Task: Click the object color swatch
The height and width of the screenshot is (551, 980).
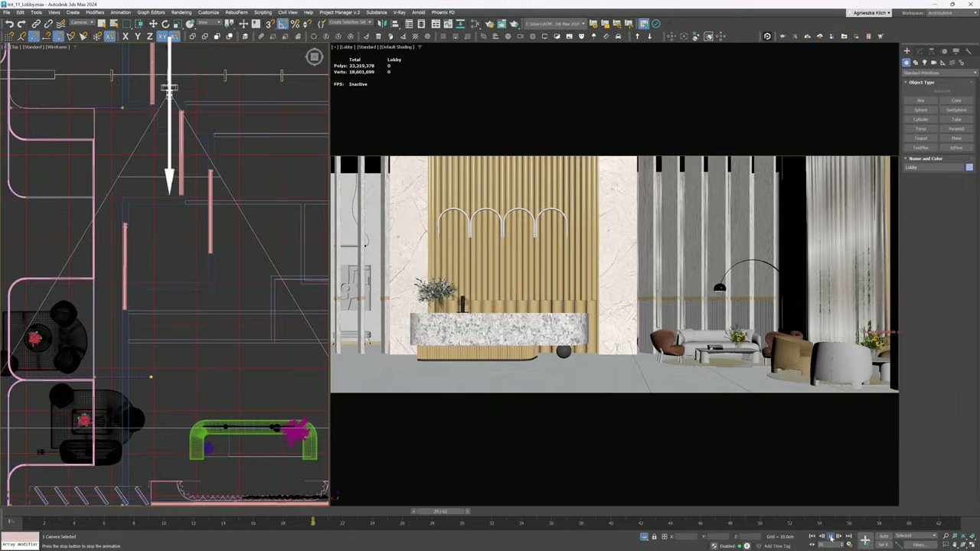Action: coord(969,168)
